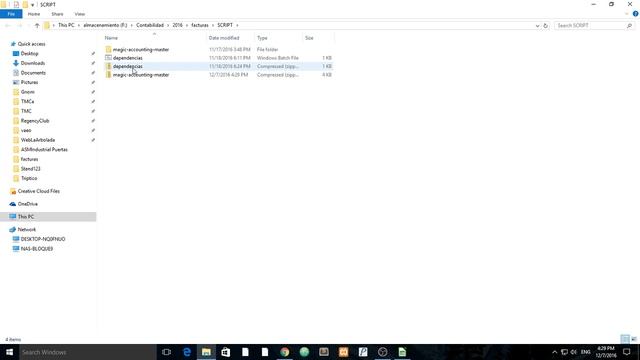Open the taskbar clock and date

(606, 352)
